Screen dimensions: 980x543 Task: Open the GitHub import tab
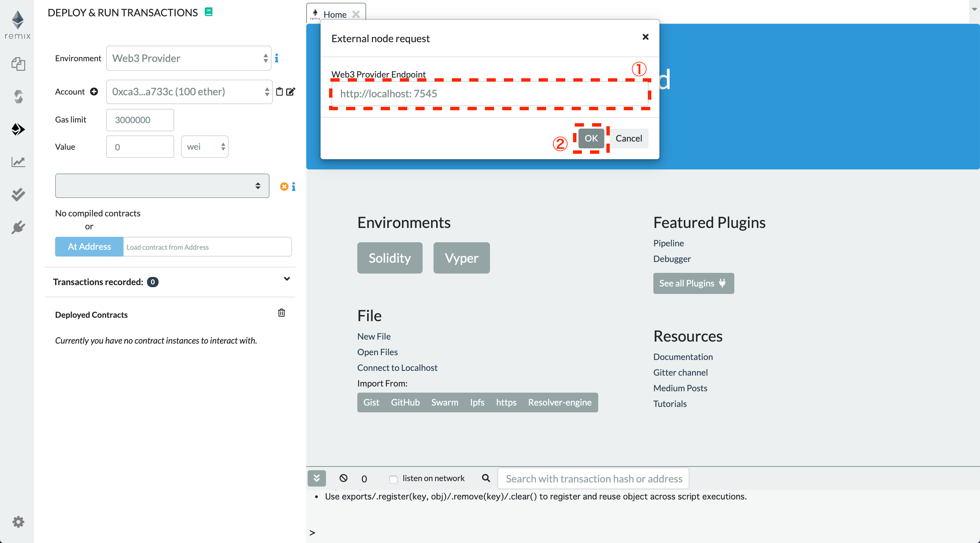pyautogui.click(x=405, y=402)
